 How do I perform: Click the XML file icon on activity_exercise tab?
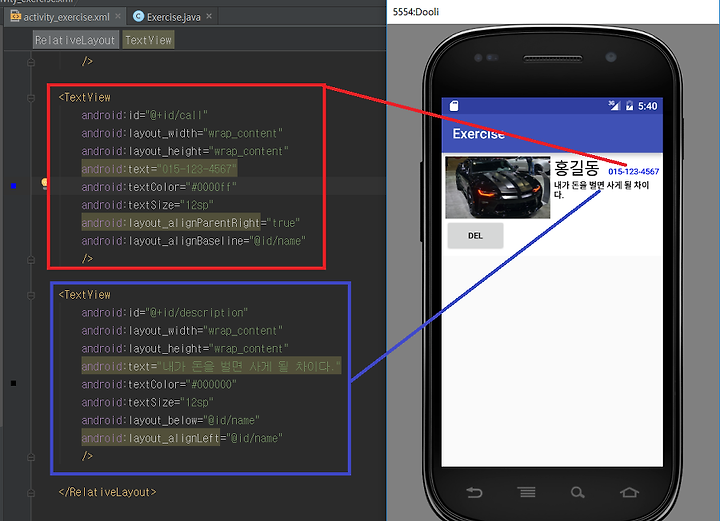pos(16,17)
